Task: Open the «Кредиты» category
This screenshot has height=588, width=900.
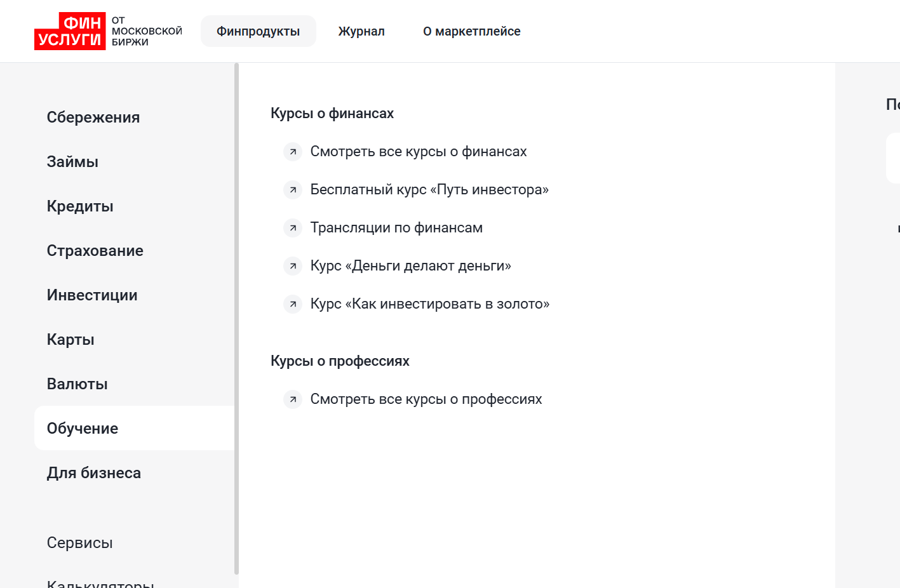Action: [80, 206]
